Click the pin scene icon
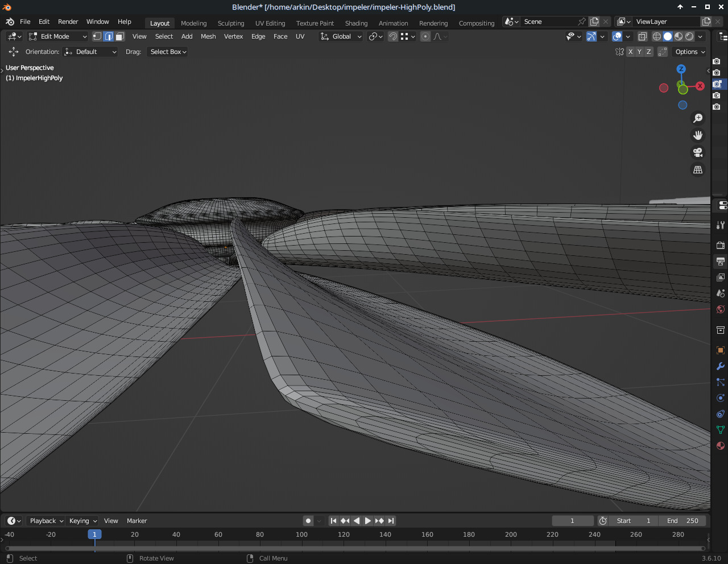Viewport: 728px width, 564px height. pyautogui.click(x=582, y=22)
